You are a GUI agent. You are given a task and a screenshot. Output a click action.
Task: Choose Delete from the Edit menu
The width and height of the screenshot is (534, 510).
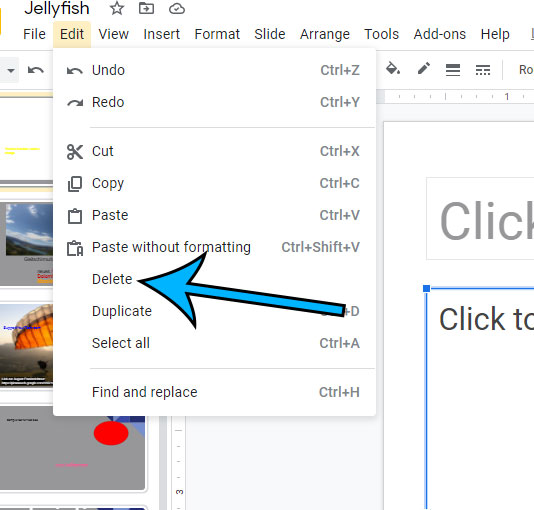(x=215, y=279)
